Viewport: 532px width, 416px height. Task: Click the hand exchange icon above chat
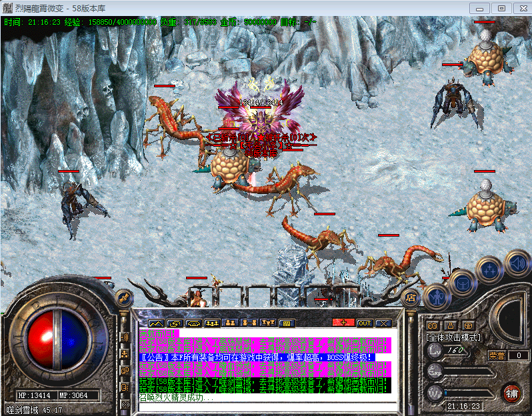pos(175,323)
